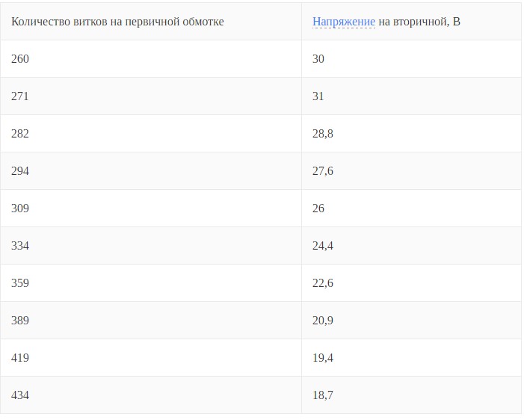Viewport: 524px width, 420px height.
Task: Click the voltage value 24,4
Action: pos(323,246)
